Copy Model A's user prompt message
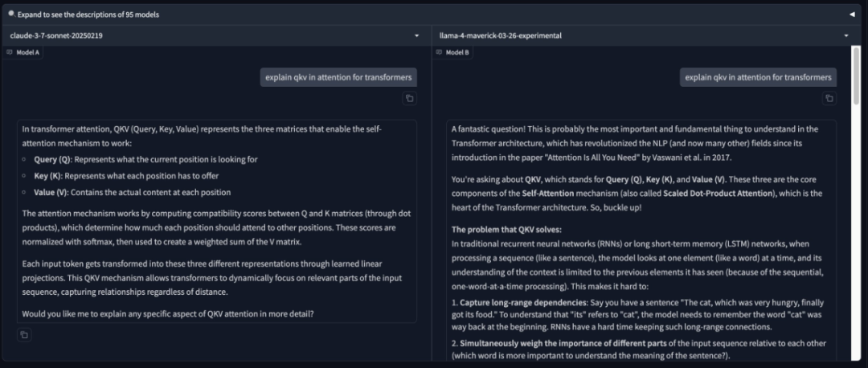 (x=409, y=98)
